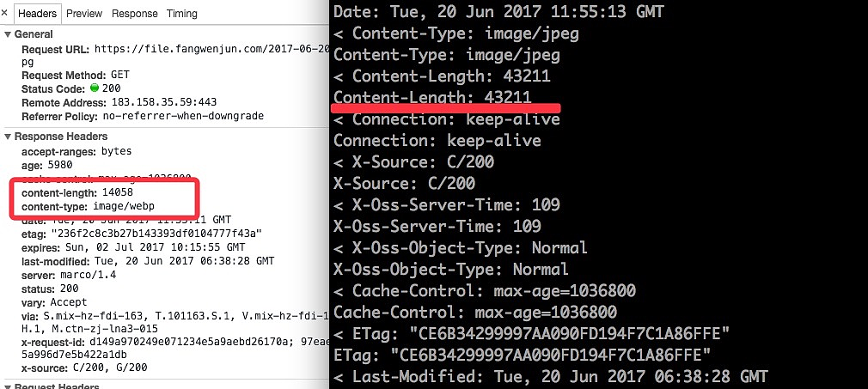
Task: Click the Request URL value
Action: 211,50
